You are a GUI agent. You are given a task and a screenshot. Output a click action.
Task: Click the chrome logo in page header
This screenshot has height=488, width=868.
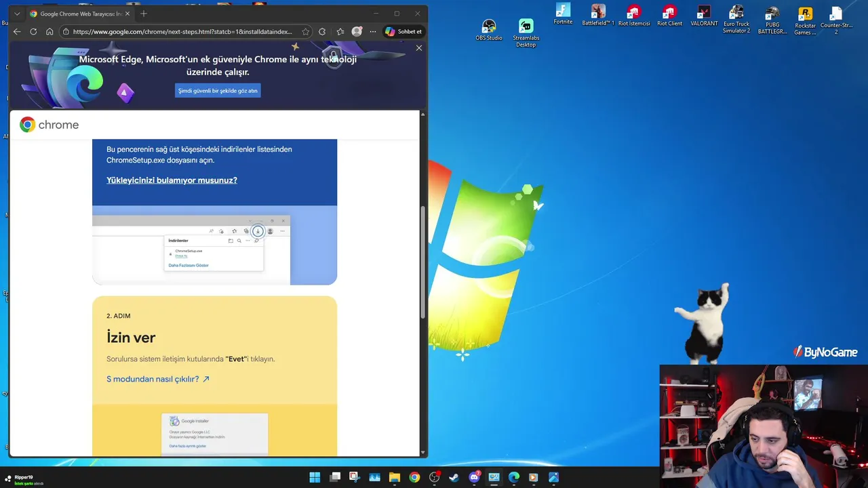coord(49,125)
